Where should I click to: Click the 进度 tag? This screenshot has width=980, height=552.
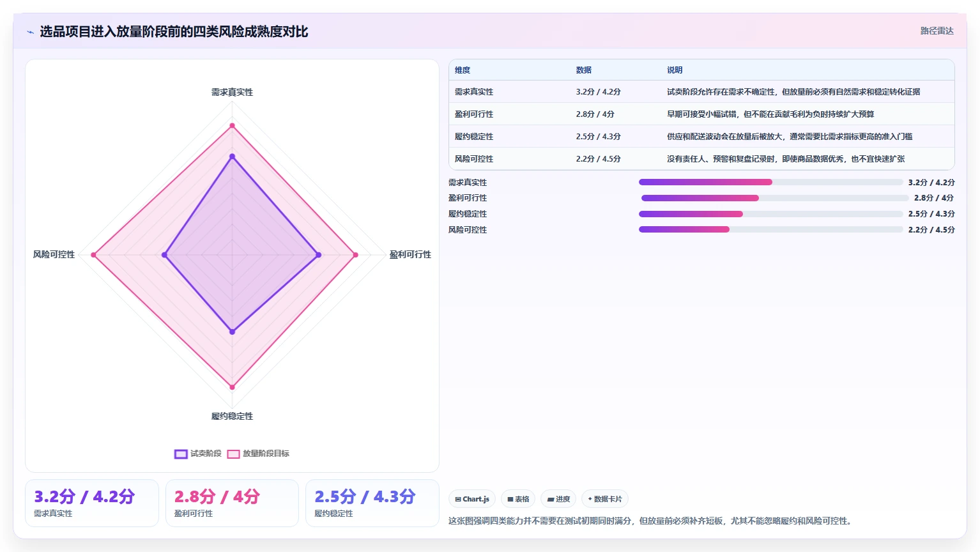pyautogui.click(x=558, y=499)
